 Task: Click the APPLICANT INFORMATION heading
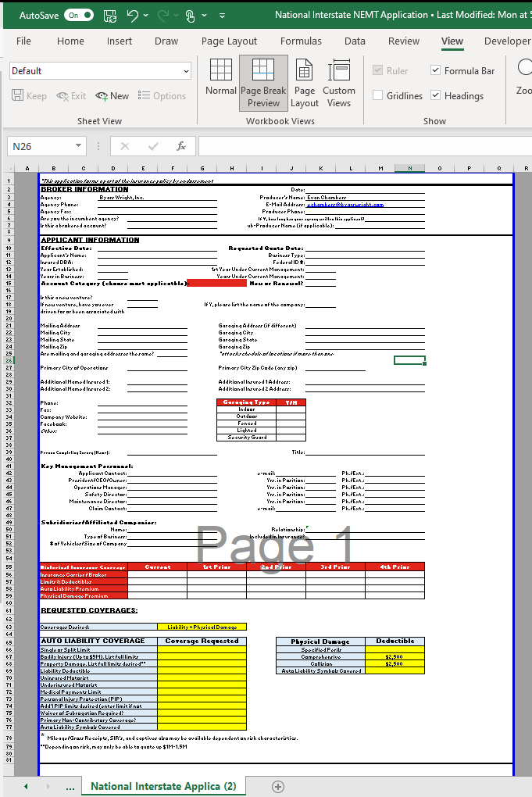(90, 240)
